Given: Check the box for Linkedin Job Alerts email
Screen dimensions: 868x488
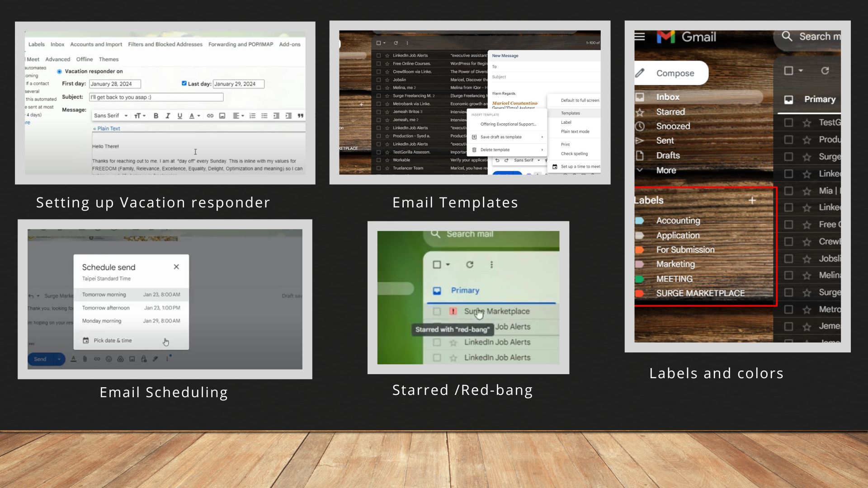Looking at the screenshot, I should tap(437, 343).
